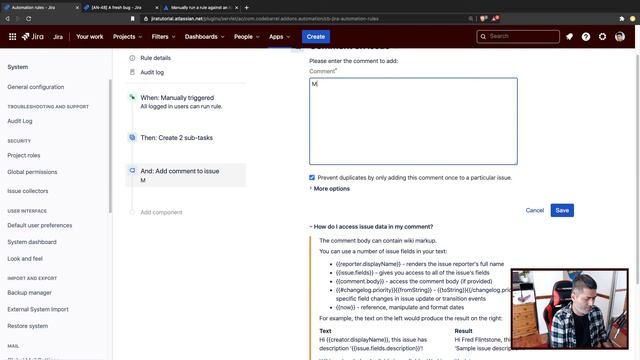Viewport: 640px width, 360px height.
Task: Click the Audit log document icon
Action: (132, 72)
